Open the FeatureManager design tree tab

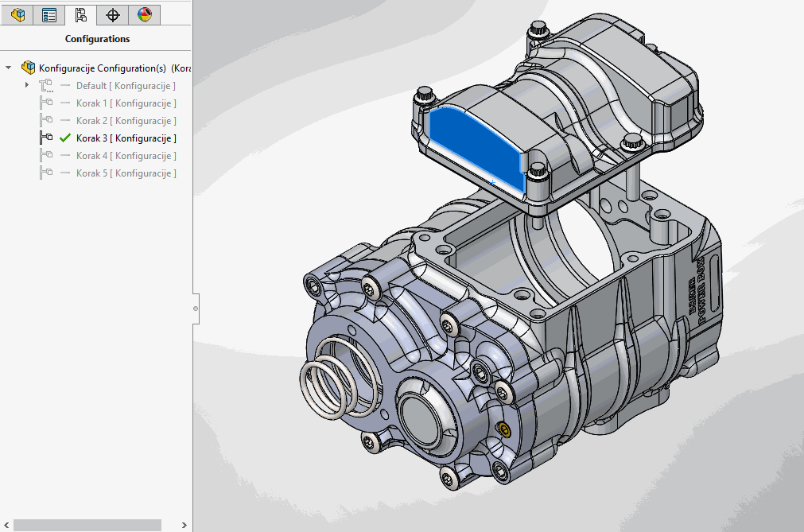tap(17, 14)
